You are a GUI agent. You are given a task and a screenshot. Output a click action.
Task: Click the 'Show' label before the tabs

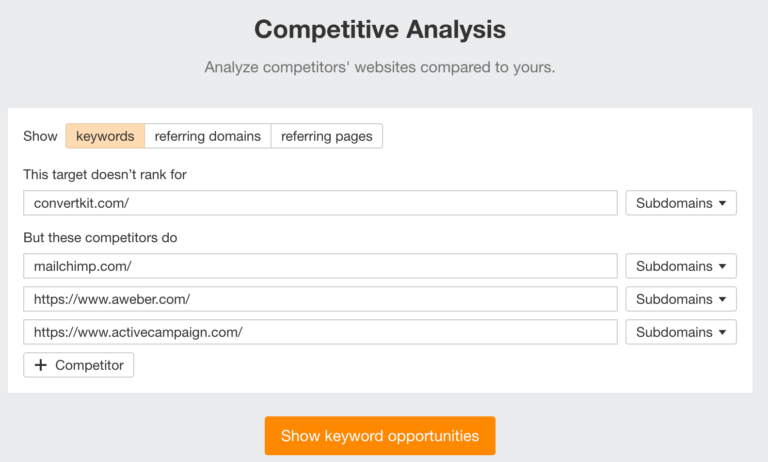click(x=40, y=136)
